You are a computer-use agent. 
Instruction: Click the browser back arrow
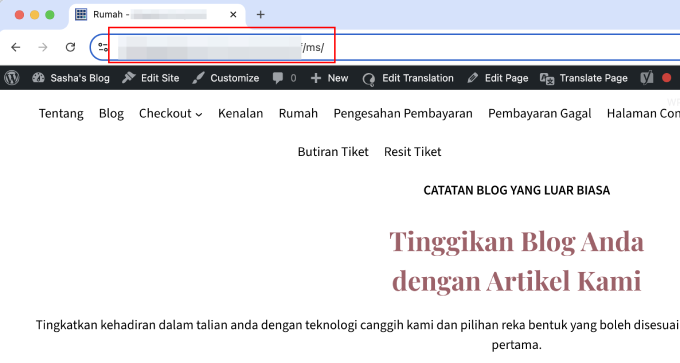(x=16, y=47)
